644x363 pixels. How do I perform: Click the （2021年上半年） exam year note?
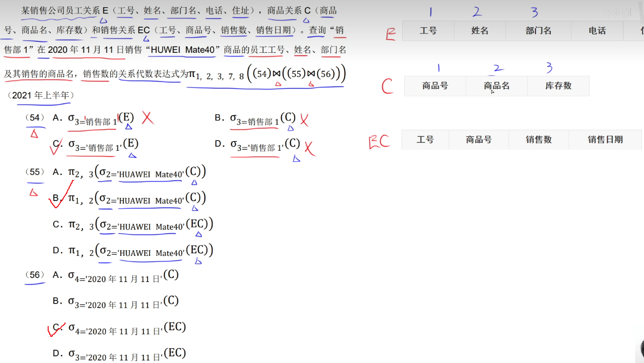point(41,95)
